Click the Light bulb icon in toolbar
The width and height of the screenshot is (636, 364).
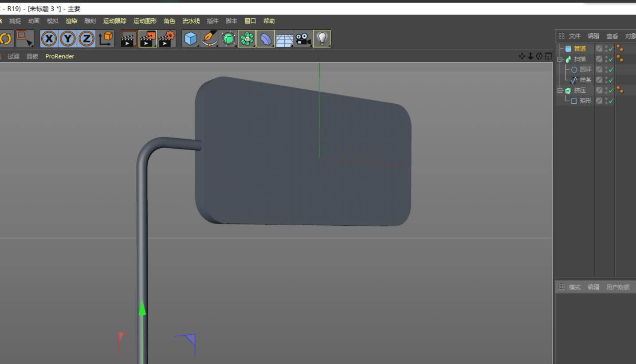[322, 39]
